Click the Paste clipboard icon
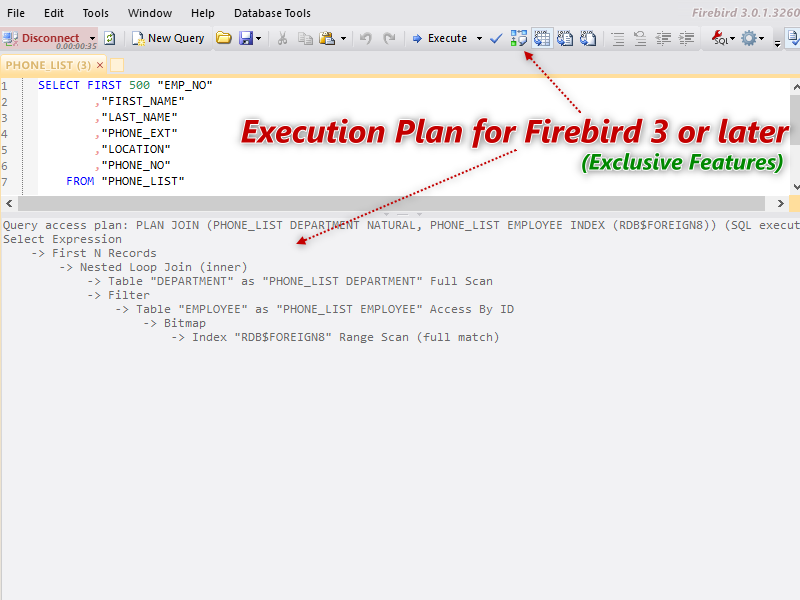This screenshot has height=600, width=800. tap(327, 38)
